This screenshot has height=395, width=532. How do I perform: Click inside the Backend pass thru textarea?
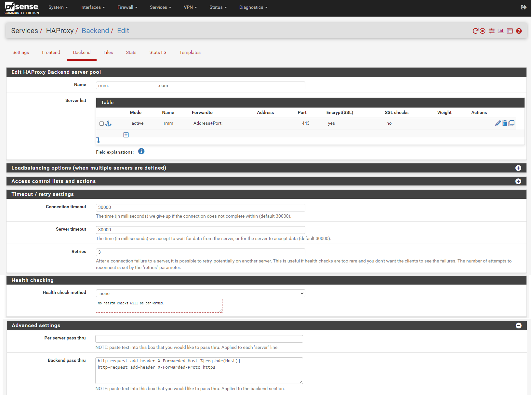(199, 371)
